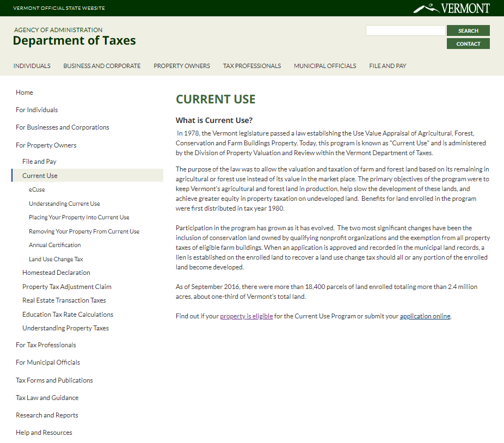Screen dimensions: 504x443
Task: Open the Department of Taxes homepage title
Action: [74, 40]
